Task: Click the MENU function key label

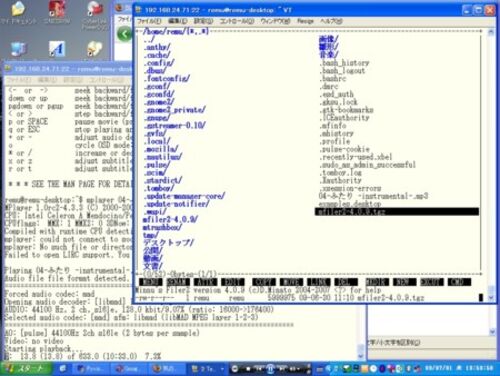Action: click(x=150, y=282)
